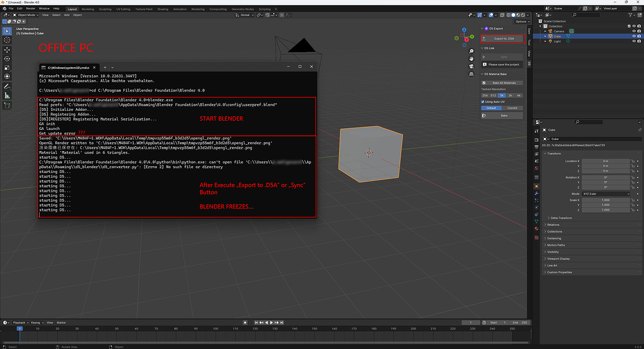This screenshot has width=644, height=349.
Task: Expand the Visibility panel
Action: 553,252
